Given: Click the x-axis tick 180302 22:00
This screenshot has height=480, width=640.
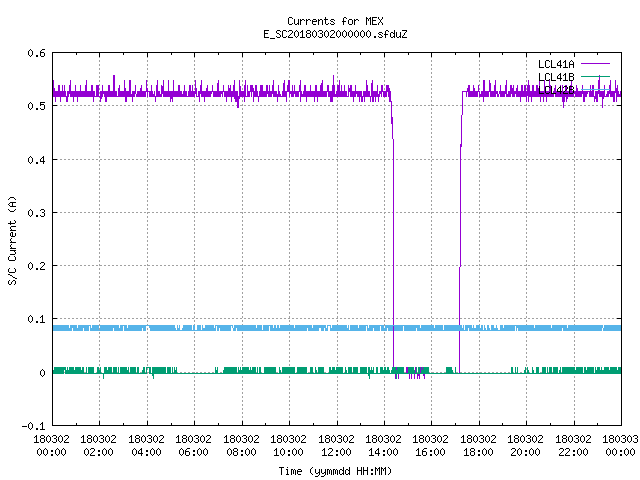Looking at the screenshot, I should point(573,445).
